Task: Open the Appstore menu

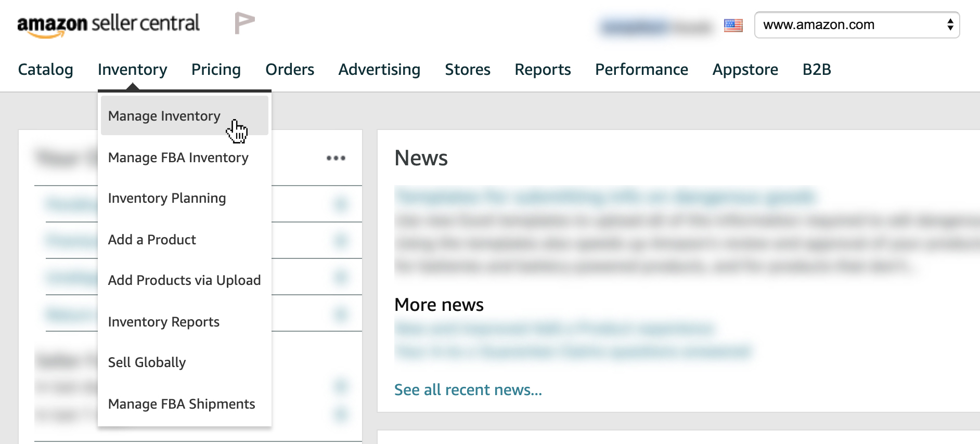Action: tap(745, 70)
